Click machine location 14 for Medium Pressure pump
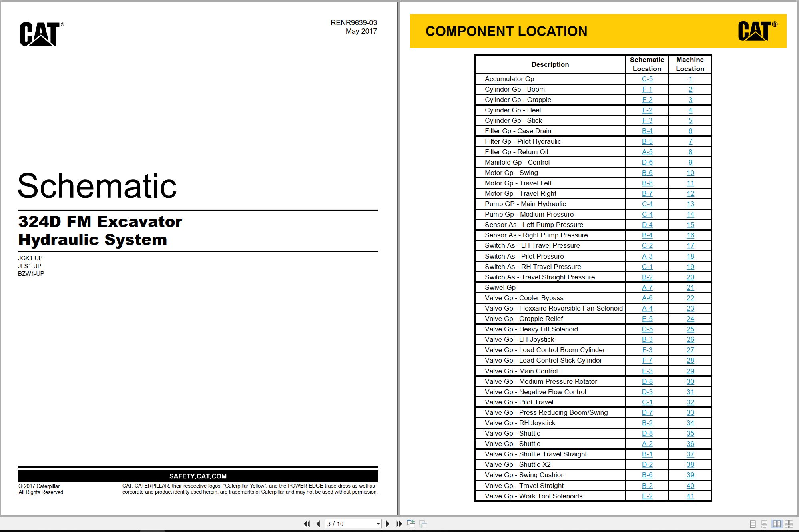This screenshot has height=532, width=799. [690, 214]
